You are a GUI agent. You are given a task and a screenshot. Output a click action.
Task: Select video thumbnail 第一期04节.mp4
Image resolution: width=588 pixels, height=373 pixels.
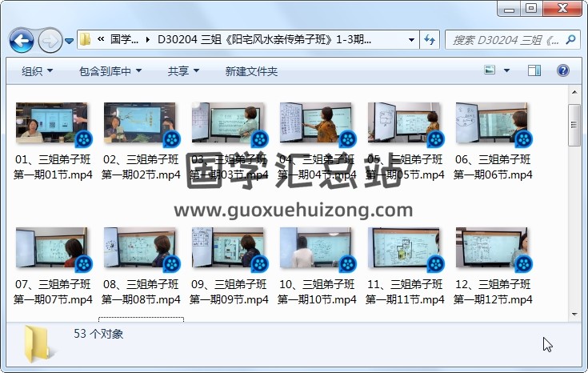[x=316, y=123]
